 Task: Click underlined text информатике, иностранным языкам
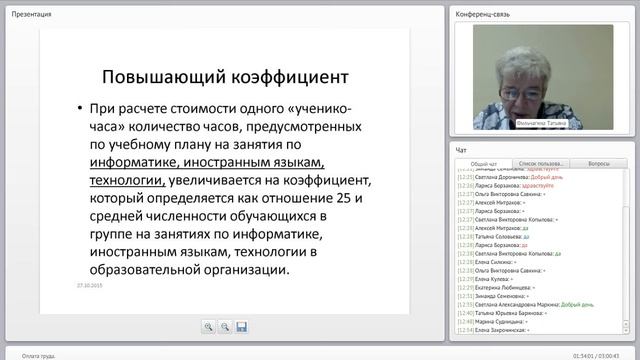[x=207, y=162]
